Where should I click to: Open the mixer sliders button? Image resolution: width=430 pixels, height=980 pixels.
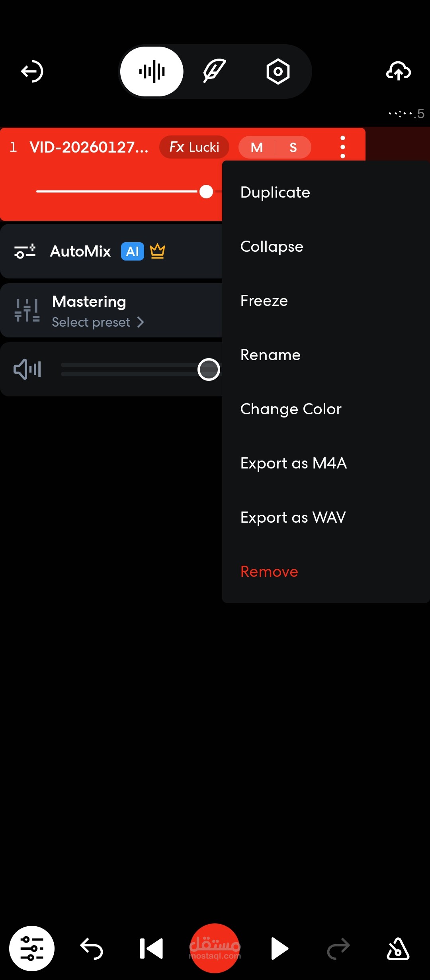coord(32,949)
